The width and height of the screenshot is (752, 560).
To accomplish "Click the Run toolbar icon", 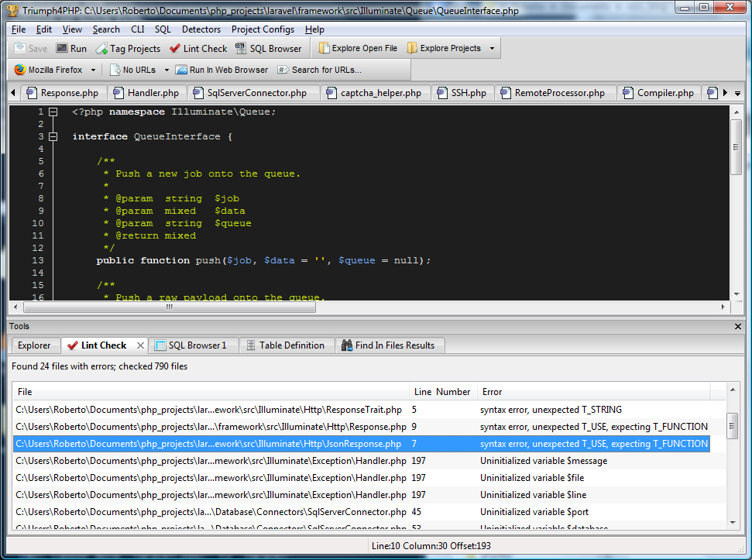I will 62,49.
